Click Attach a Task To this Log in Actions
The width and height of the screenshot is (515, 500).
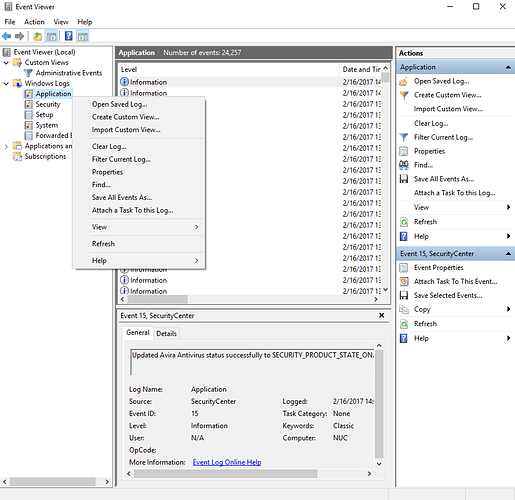[455, 193]
